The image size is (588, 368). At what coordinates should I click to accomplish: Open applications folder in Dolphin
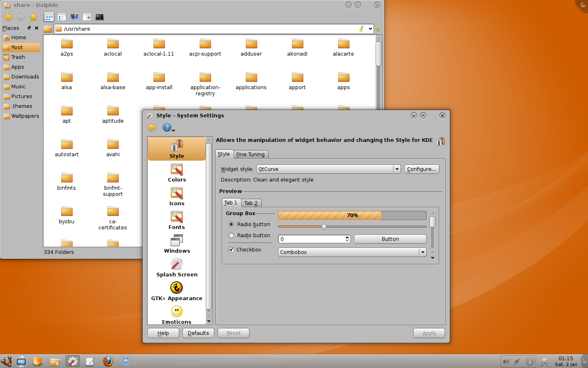coord(251,81)
